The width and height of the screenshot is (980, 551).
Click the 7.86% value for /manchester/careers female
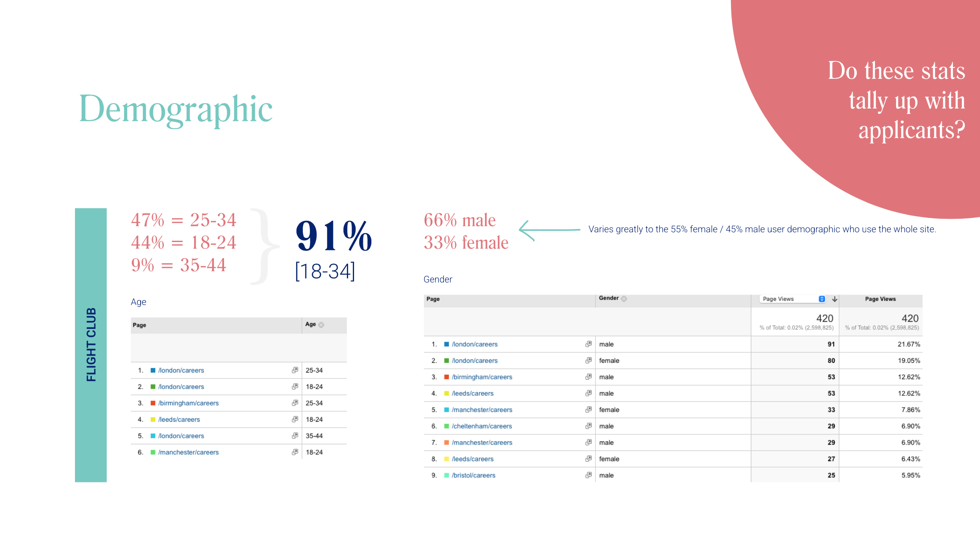point(911,410)
